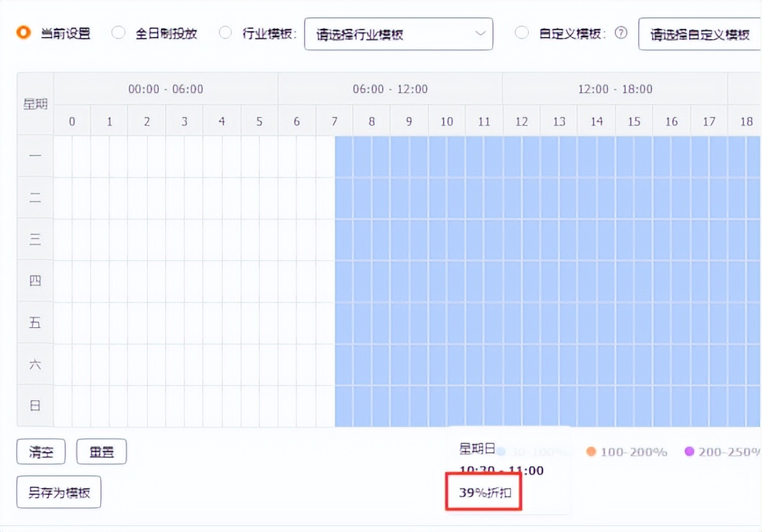Click a blue cell in the 日 row
Image resolution: width=762 pixels, height=532 pixels.
pos(481,406)
